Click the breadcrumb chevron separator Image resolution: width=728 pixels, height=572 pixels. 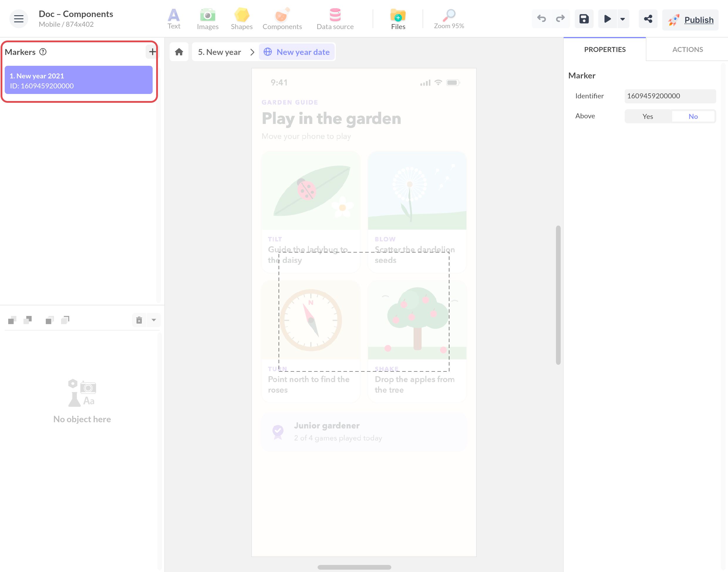[x=252, y=52]
